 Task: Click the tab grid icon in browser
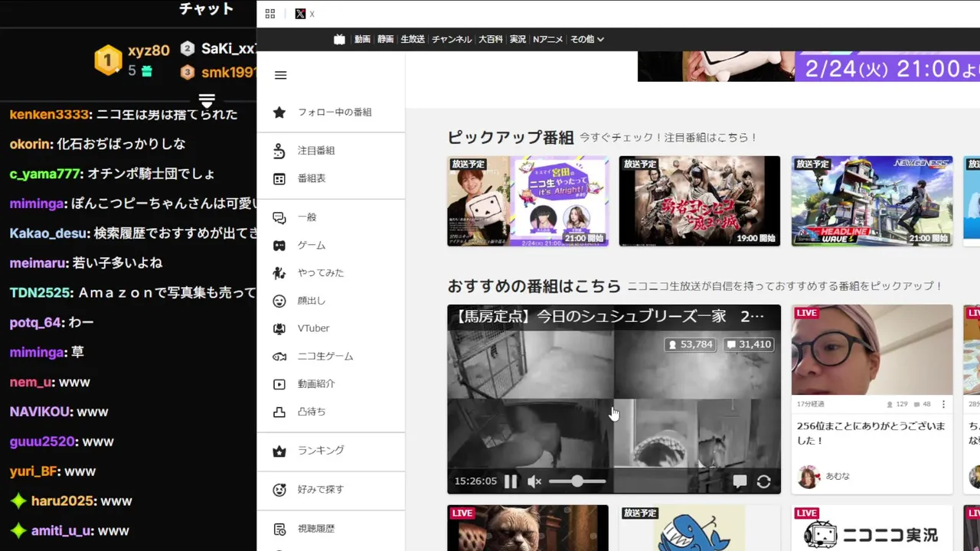coord(269,14)
